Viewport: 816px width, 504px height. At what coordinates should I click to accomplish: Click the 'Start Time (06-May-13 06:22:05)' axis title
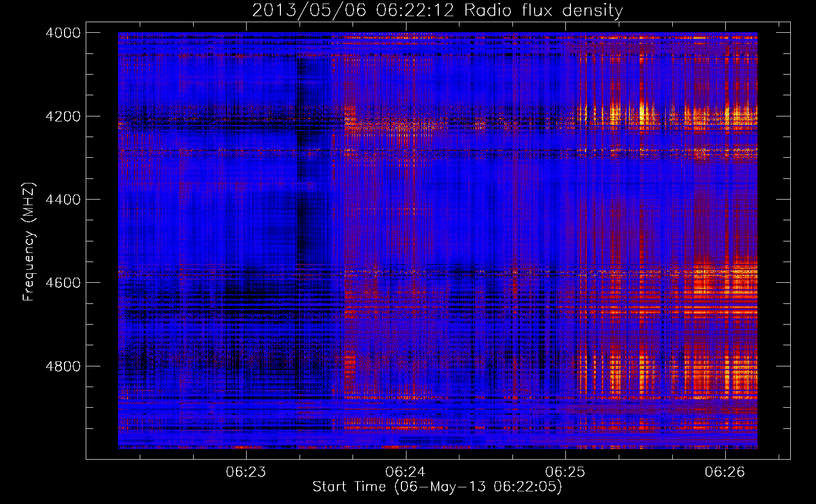437,487
